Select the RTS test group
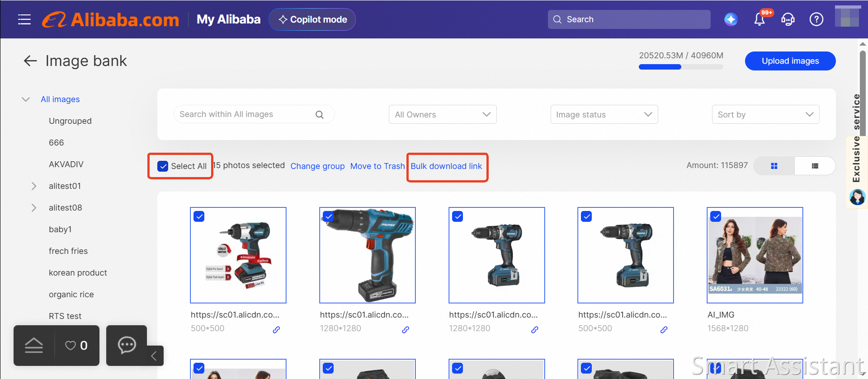Image resolution: width=868 pixels, height=379 pixels. pyautogui.click(x=65, y=316)
